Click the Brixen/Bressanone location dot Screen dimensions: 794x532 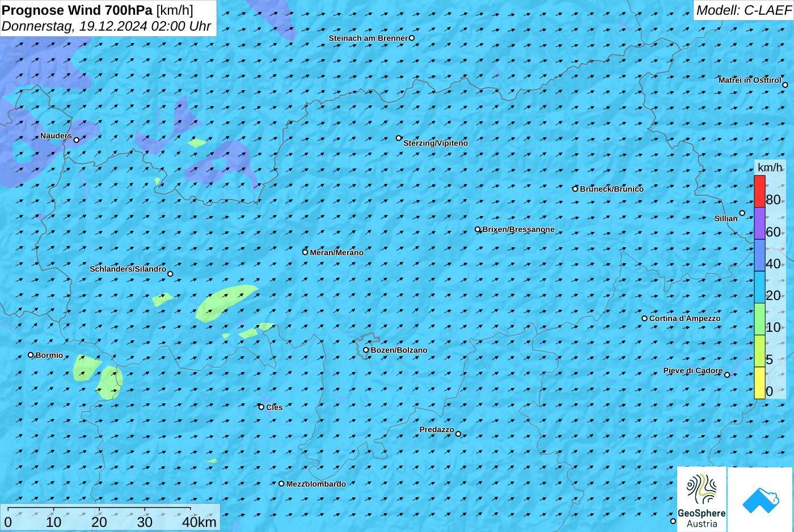(478, 230)
